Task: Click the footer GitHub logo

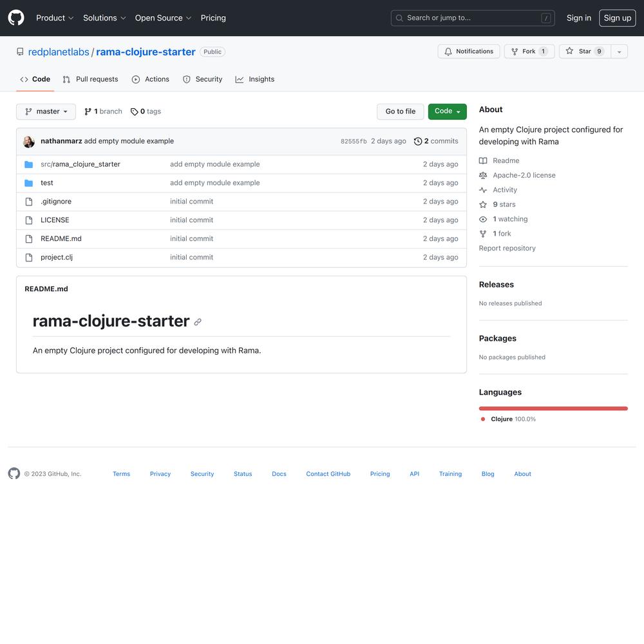Action: coord(14,473)
